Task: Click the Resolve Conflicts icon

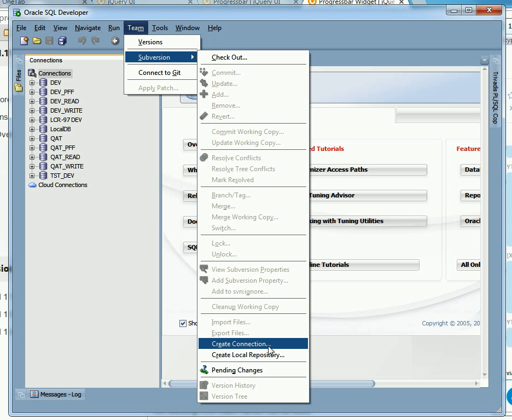Action: (203, 157)
